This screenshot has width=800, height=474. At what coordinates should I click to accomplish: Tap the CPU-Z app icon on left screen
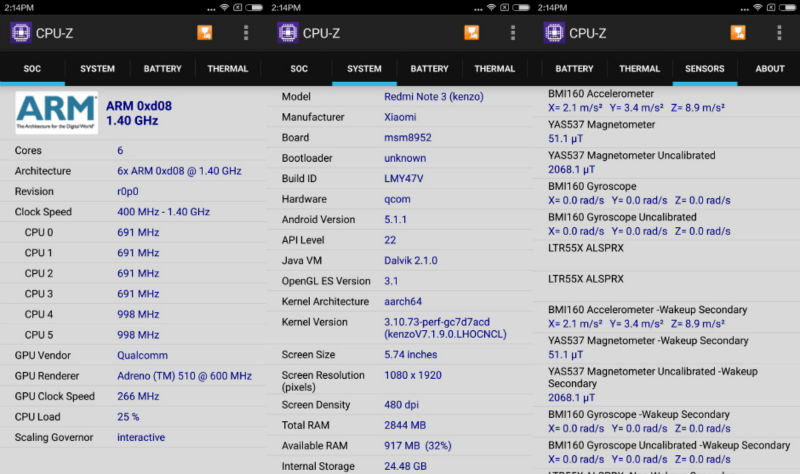(x=21, y=33)
